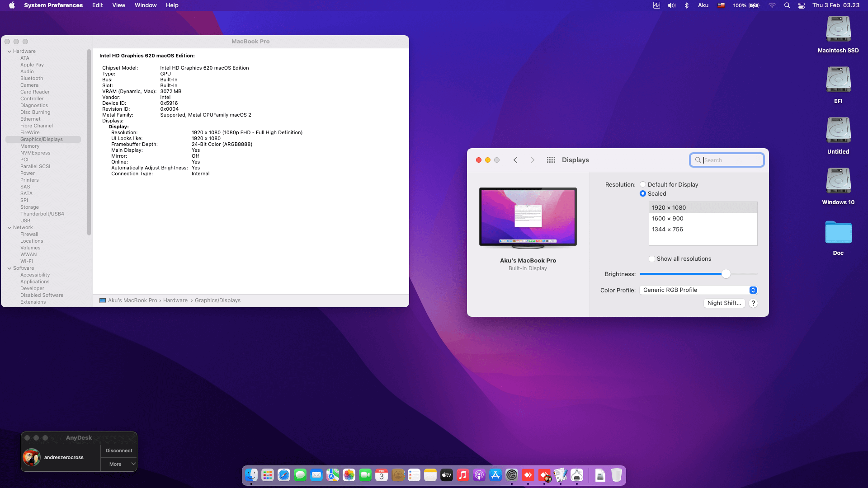Open FaceTime from the Dock
The image size is (868, 488).
(364, 475)
